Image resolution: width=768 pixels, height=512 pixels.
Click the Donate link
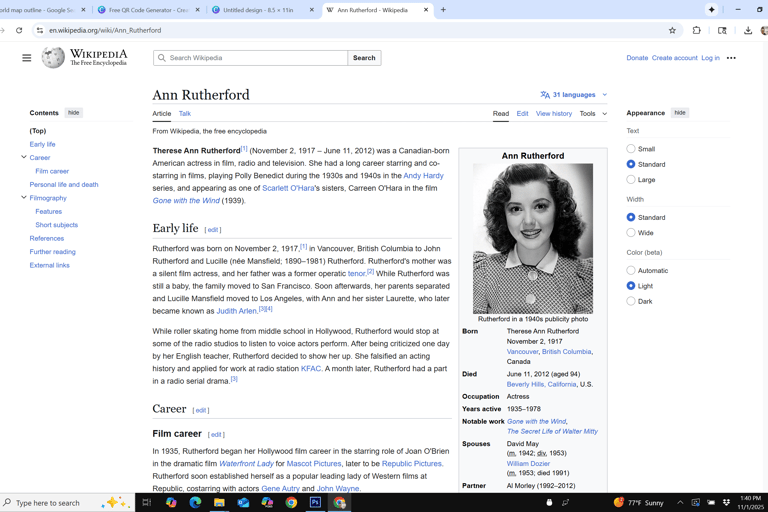pyautogui.click(x=637, y=58)
